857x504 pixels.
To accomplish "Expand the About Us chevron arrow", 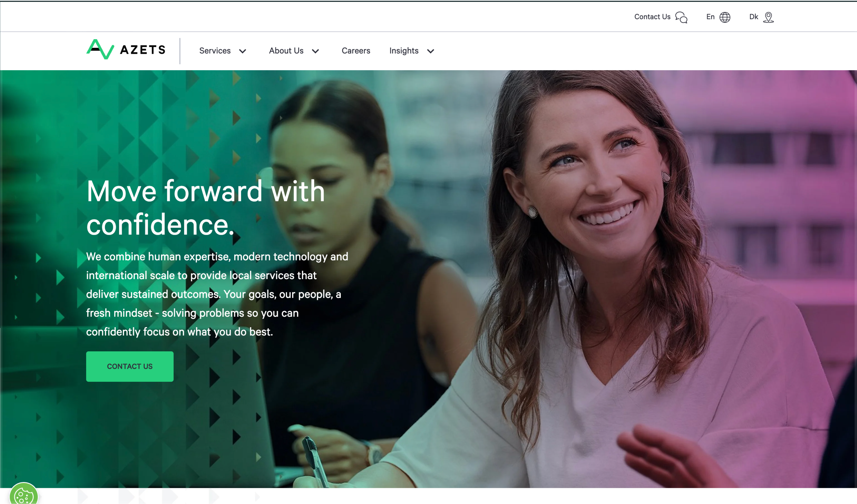I will click(x=315, y=51).
